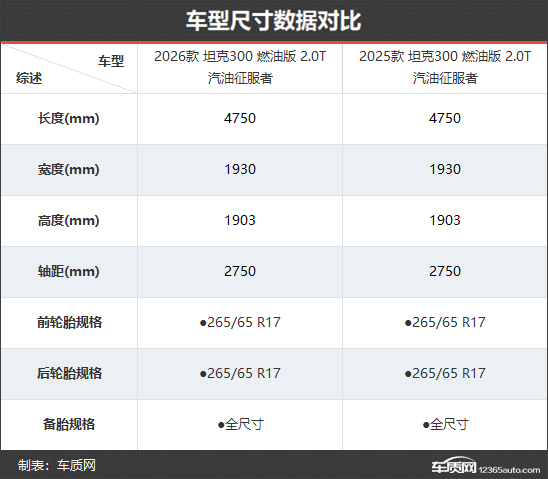Click the 2025 model width value 1930
The image size is (548, 479).
445,169
